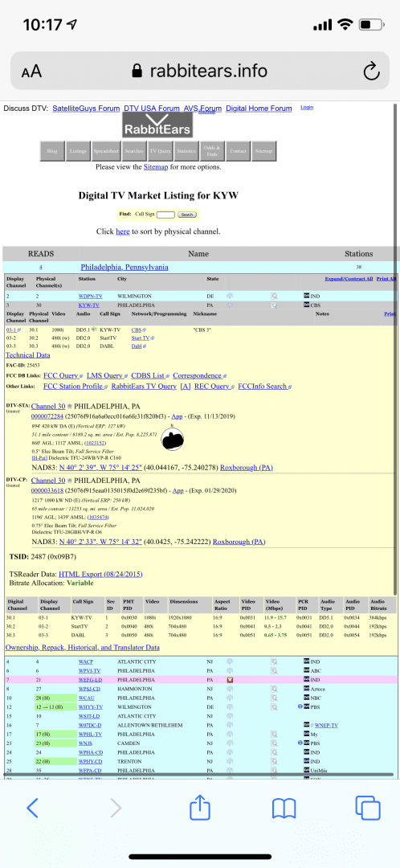Screen dimensions: 400x868
Task: Open the HTML Export (08/24/2015) link
Action: click(x=100, y=574)
